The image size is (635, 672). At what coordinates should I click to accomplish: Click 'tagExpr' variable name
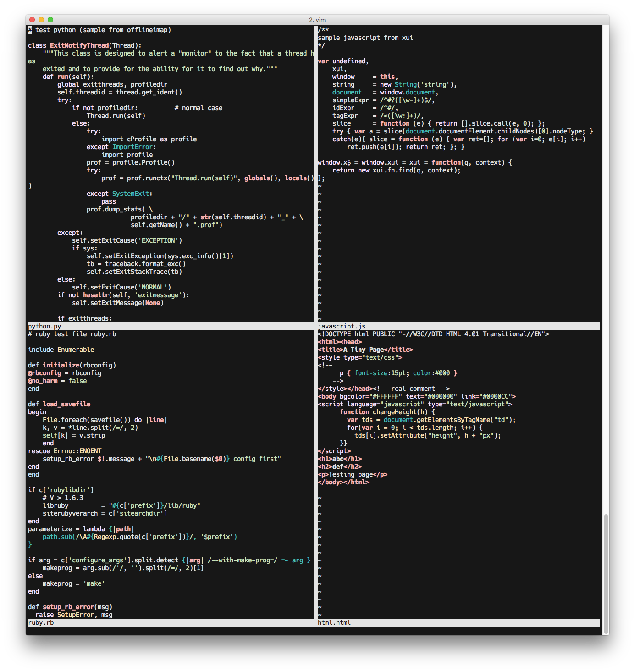click(345, 116)
